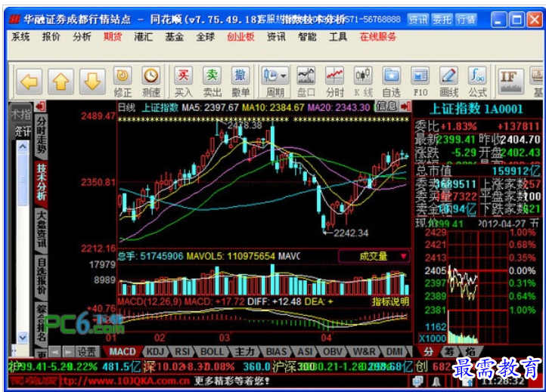Click the 分时 intraday chart icon
Image resolution: width=546 pixels, height=392 pixels.
[335, 82]
